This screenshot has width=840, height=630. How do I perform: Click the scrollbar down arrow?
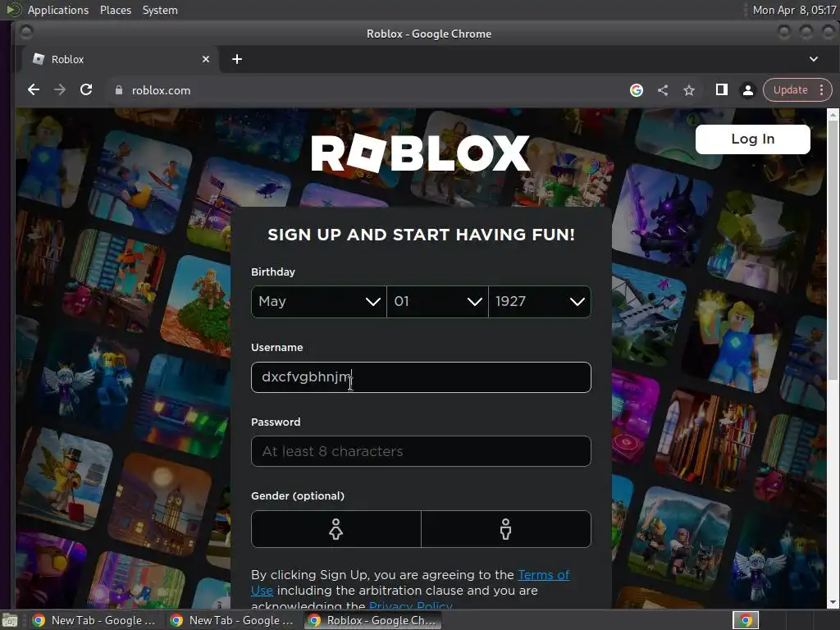(x=833, y=603)
